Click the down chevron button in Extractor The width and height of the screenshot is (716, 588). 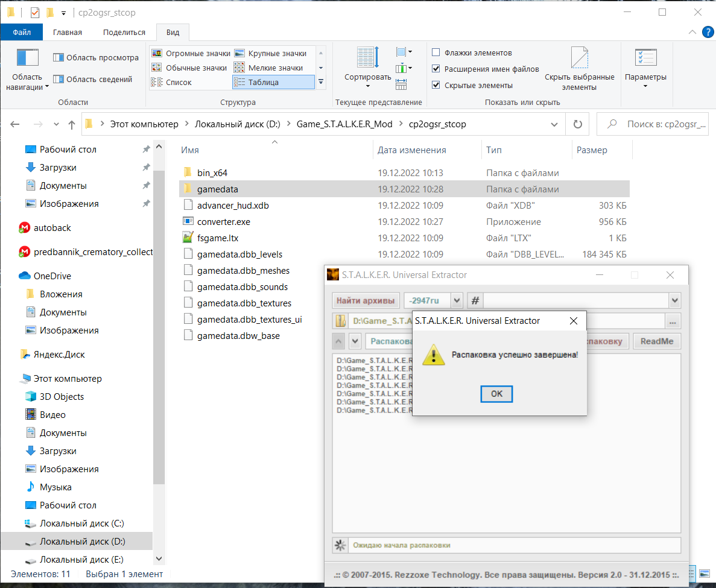[x=356, y=341]
